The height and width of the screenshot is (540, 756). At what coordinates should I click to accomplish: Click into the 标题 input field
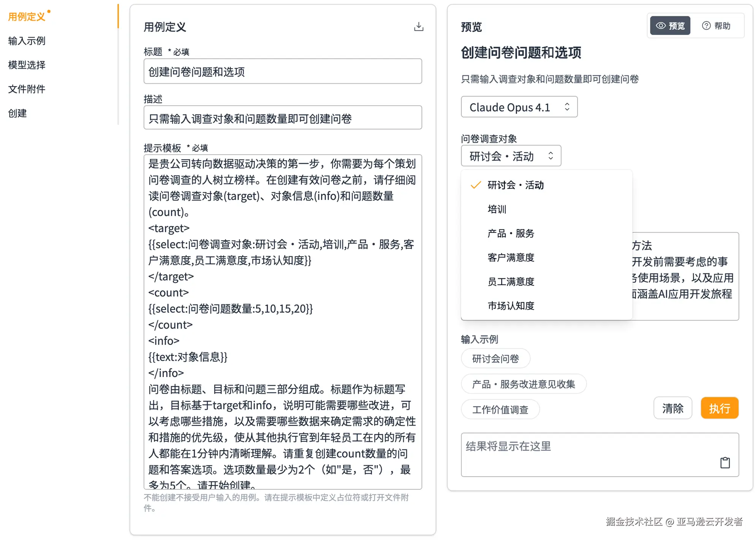point(282,71)
